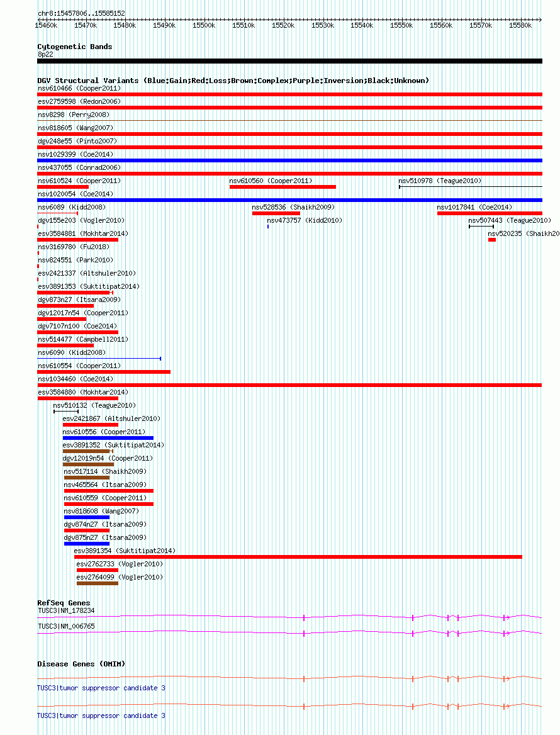Click the RefSeq Genes track heading
The image size is (560, 735).
64,603
